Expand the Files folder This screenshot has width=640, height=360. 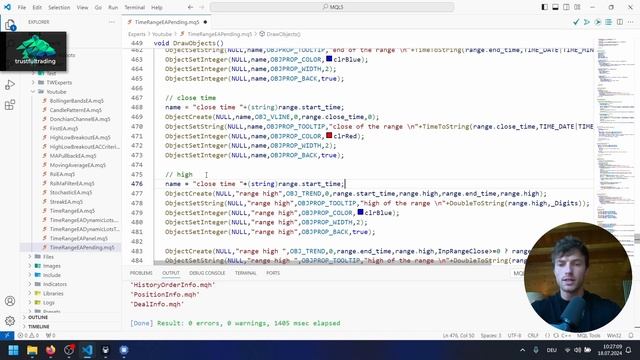pyautogui.click(x=48, y=257)
